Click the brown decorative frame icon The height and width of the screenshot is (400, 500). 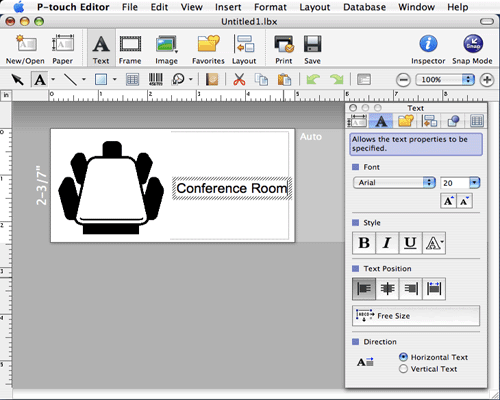point(212,80)
